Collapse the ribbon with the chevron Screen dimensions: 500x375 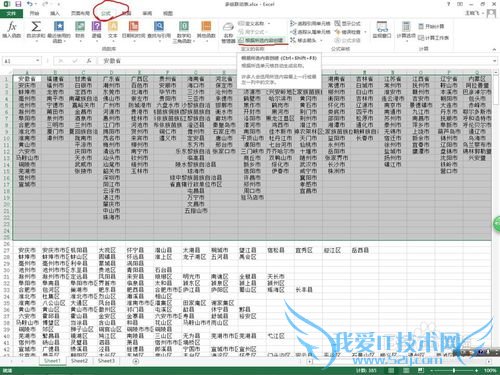coord(494,49)
